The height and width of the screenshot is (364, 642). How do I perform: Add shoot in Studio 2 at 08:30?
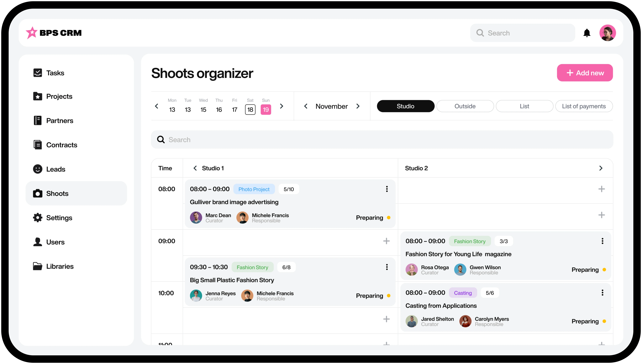[601, 215]
